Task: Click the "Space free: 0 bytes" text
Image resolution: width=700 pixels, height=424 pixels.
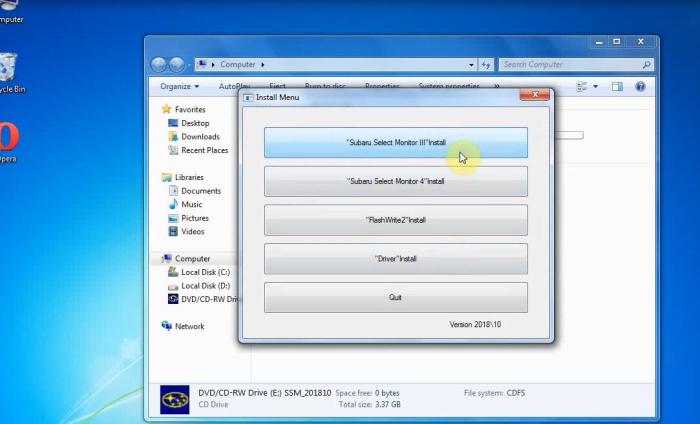Action: tap(367, 393)
